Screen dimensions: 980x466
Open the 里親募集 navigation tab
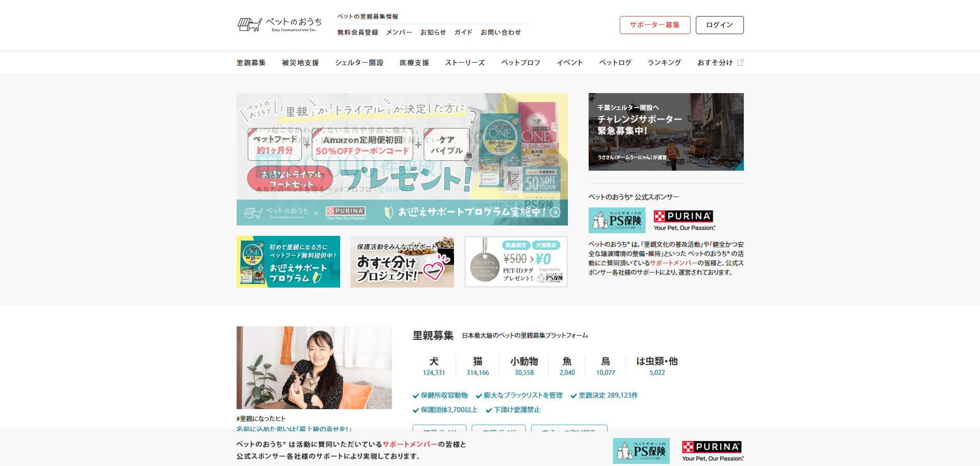(251, 63)
